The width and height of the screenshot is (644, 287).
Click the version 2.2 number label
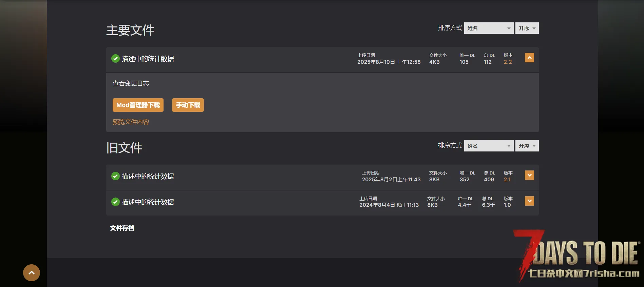tap(508, 62)
